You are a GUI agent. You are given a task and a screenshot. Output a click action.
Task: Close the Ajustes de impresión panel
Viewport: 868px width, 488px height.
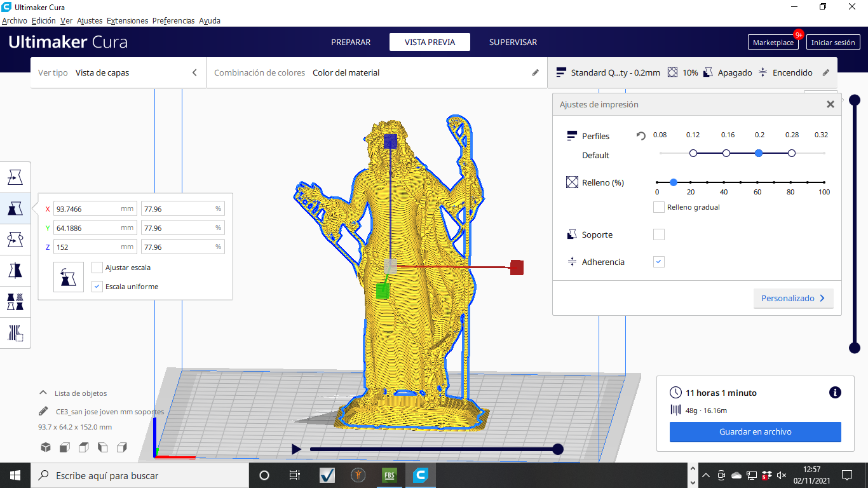pos(830,104)
